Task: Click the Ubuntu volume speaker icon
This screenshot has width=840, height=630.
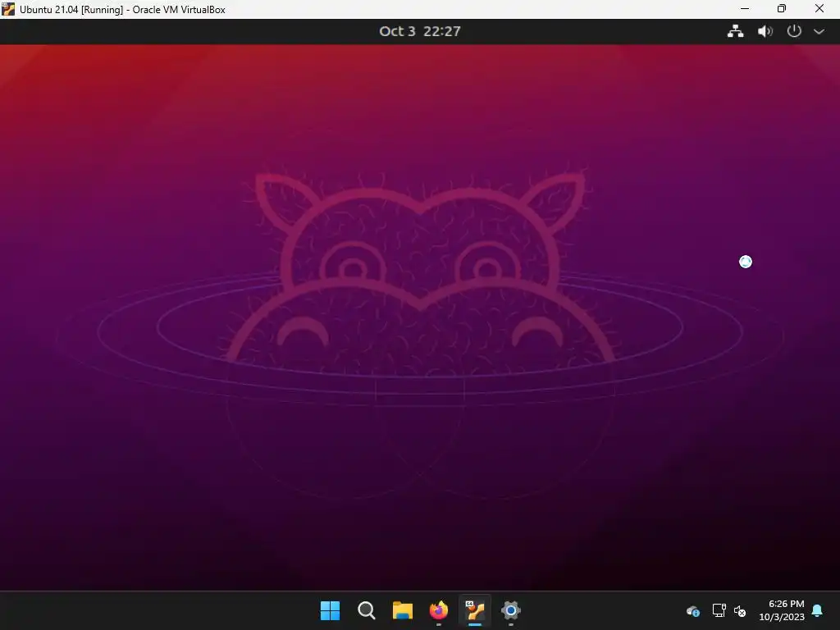Action: (765, 31)
